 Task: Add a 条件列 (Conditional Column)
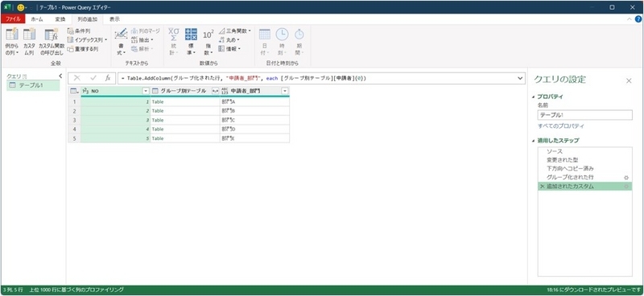pos(79,31)
